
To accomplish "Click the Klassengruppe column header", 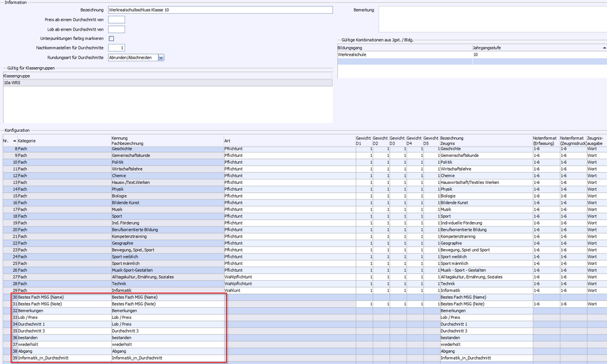I will click(166, 76).
